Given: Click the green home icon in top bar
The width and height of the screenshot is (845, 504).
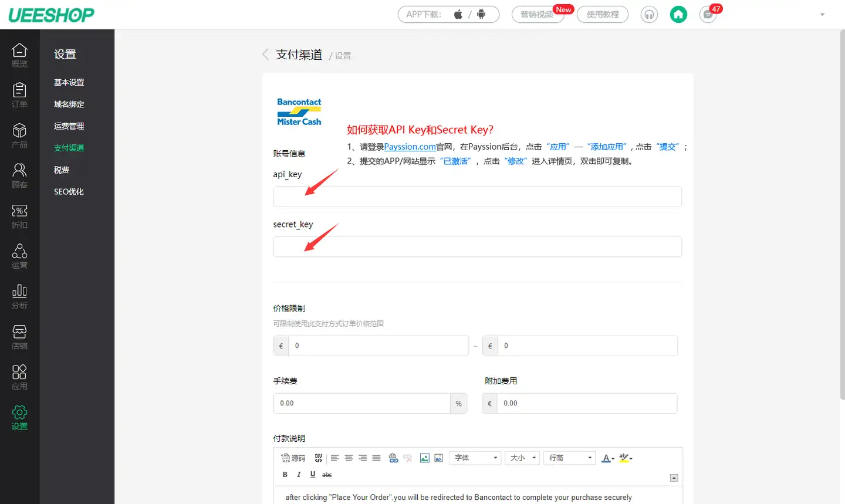Looking at the screenshot, I should click(x=678, y=14).
